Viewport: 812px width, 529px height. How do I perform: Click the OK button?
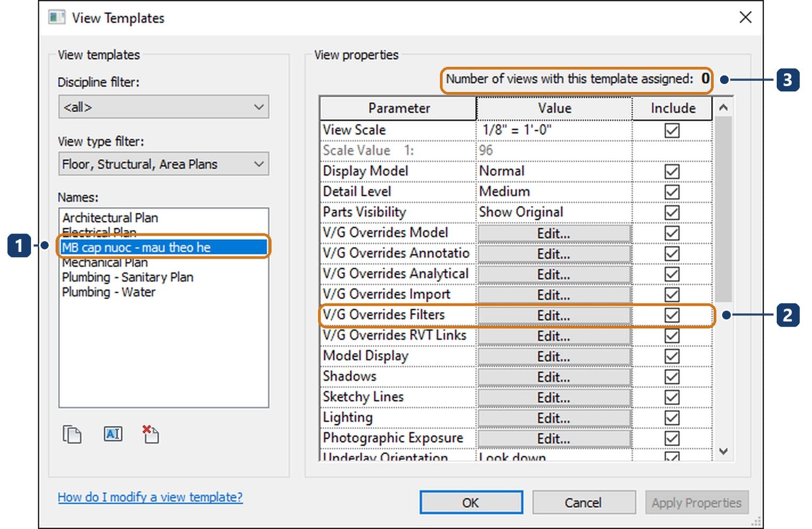[x=471, y=503]
